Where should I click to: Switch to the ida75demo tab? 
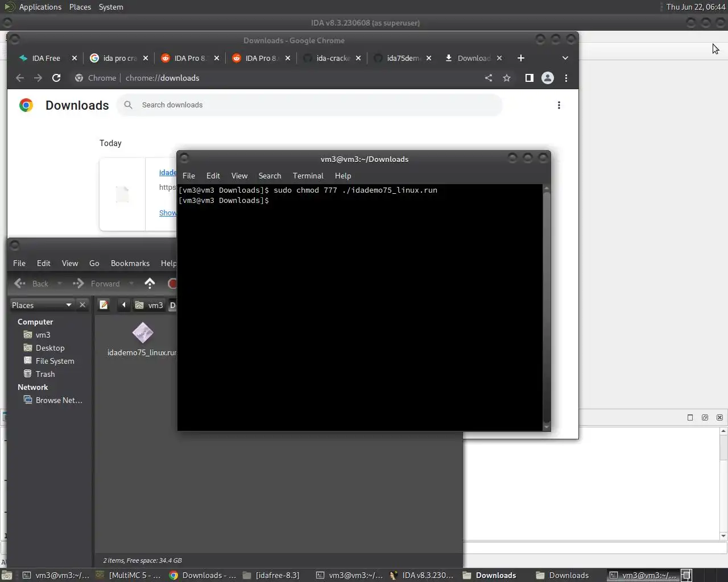pyautogui.click(x=404, y=58)
